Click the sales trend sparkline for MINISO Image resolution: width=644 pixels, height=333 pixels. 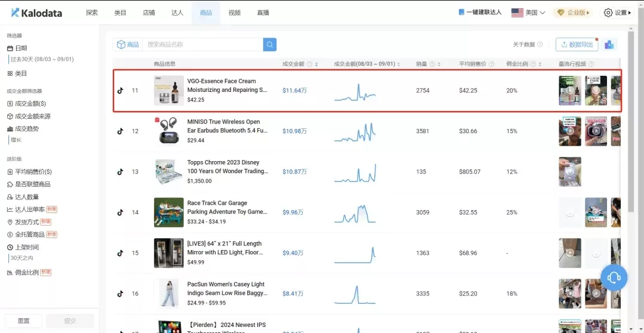(x=355, y=131)
